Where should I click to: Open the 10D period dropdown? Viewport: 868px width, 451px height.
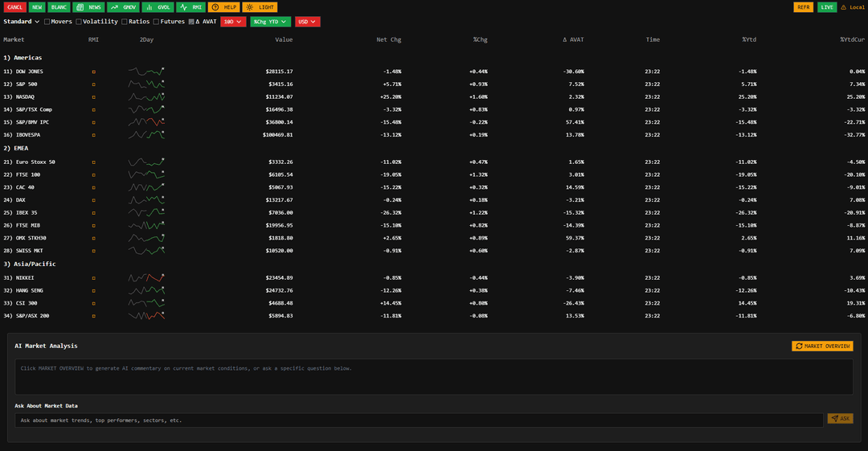[233, 22]
